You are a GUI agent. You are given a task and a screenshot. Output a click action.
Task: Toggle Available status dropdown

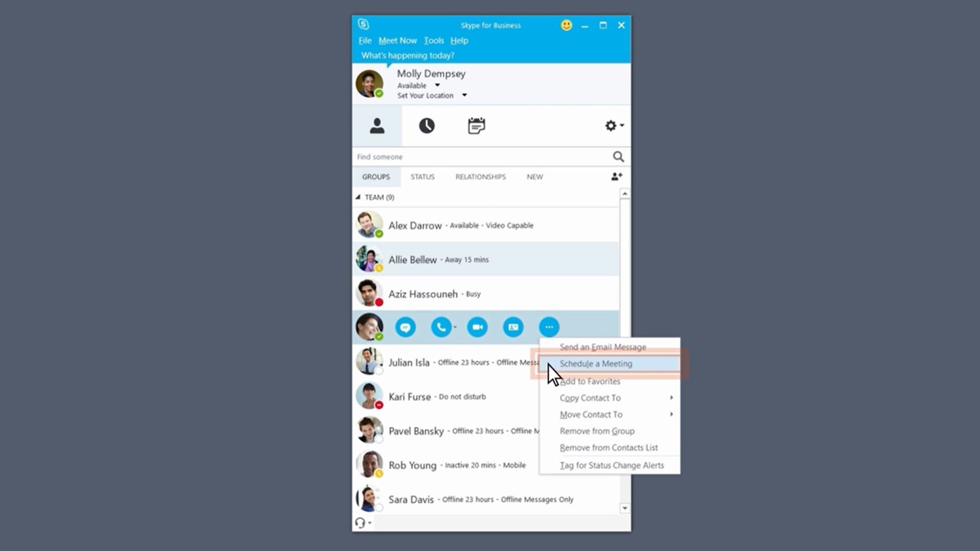(x=437, y=85)
